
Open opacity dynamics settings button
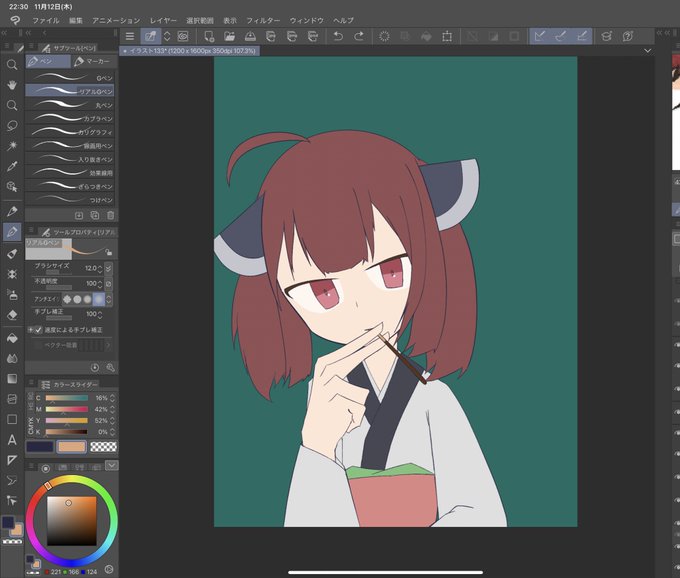[108, 284]
